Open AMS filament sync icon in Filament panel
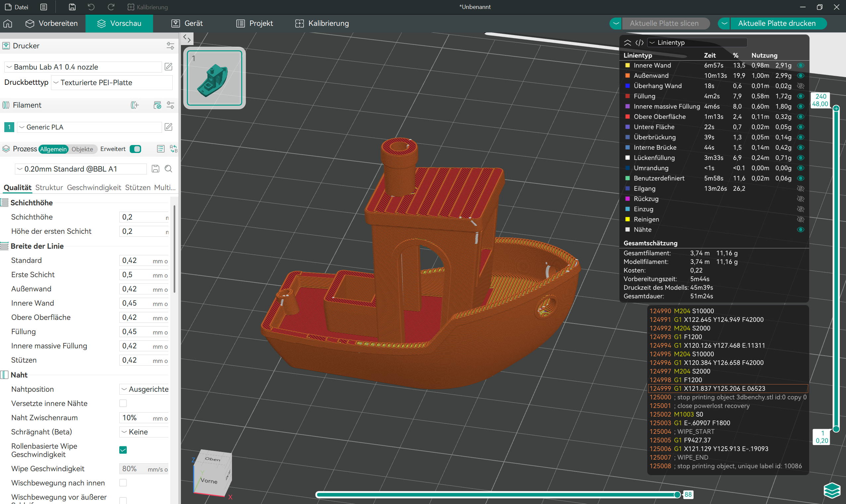The height and width of the screenshot is (504, 846). pyautogui.click(x=157, y=105)
